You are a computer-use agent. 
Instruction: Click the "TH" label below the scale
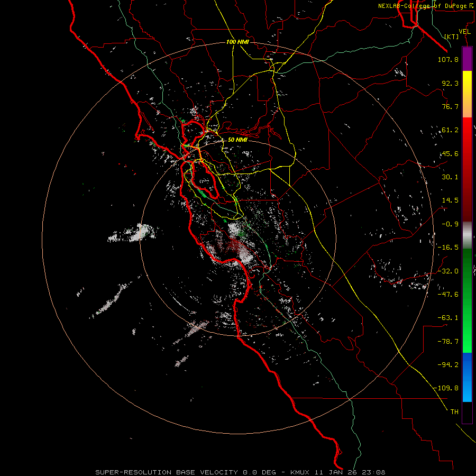tap(454, 412)
